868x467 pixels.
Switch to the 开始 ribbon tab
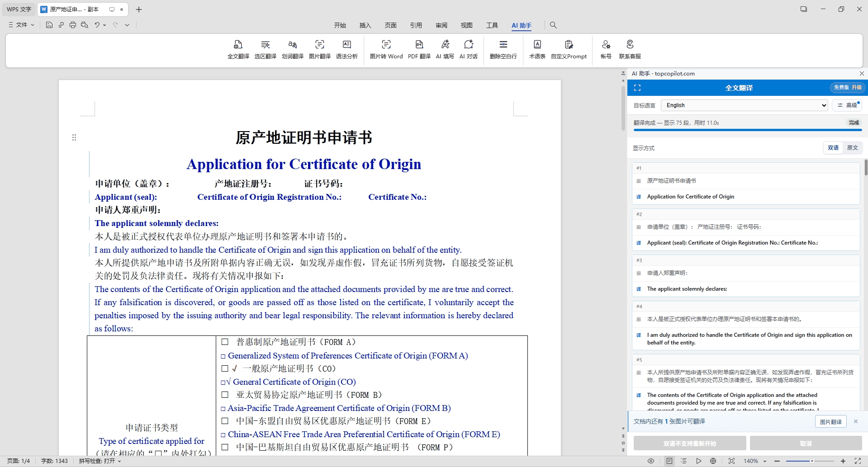coord(340,25)
